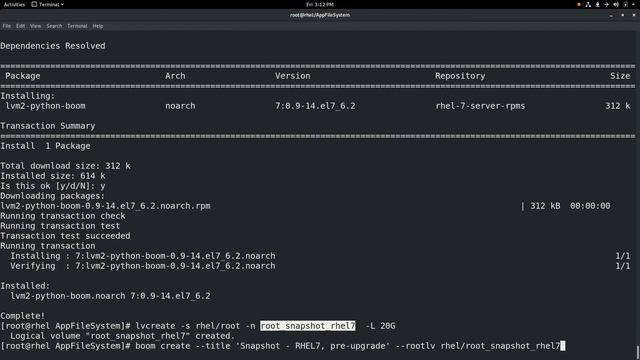Click the 'Arch' column header
Screen dimensions: 640x360
(175, 76)
